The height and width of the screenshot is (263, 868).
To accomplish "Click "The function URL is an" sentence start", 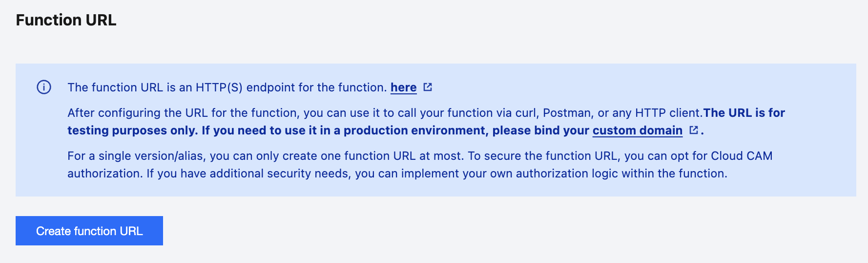I will (x=129, y=88).
